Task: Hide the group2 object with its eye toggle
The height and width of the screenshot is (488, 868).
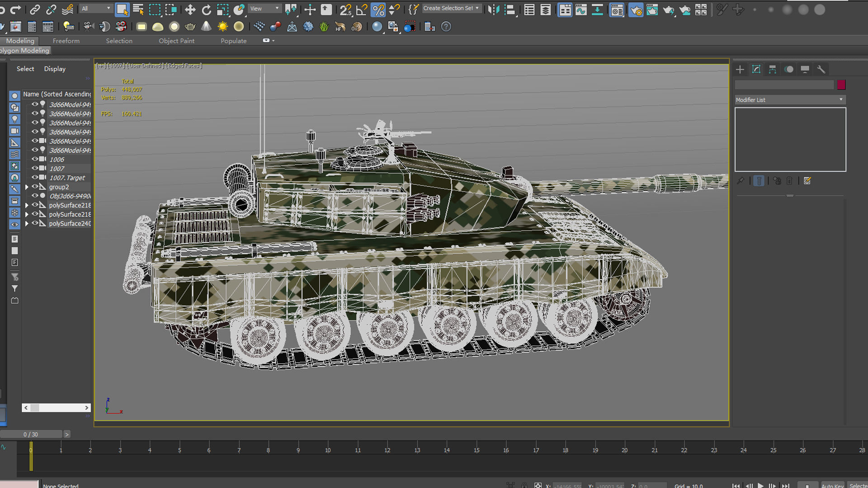Action: (35, 186)
